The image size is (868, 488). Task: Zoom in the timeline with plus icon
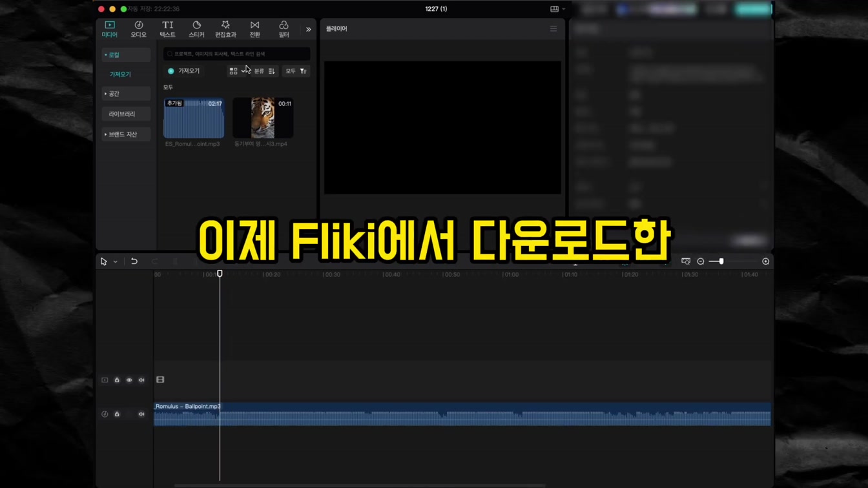pos(766,261)
